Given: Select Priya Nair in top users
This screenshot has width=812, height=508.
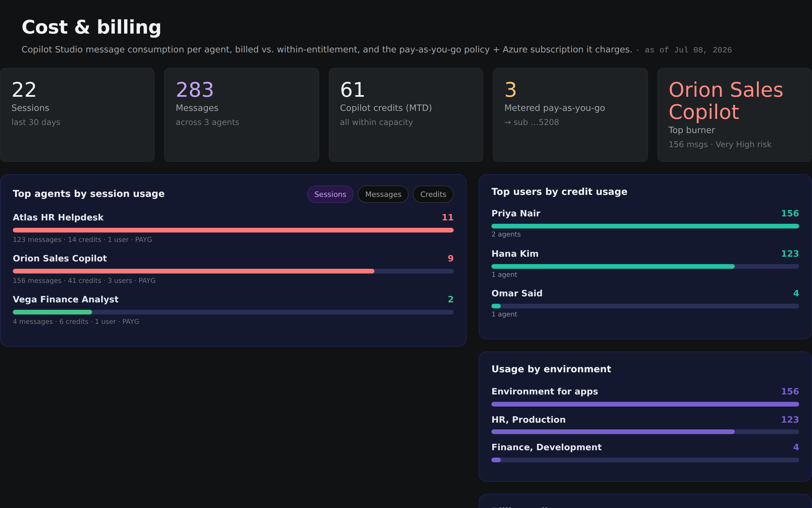Looking at the screenshot, I should pyautogui.click(x=645, y=223).
